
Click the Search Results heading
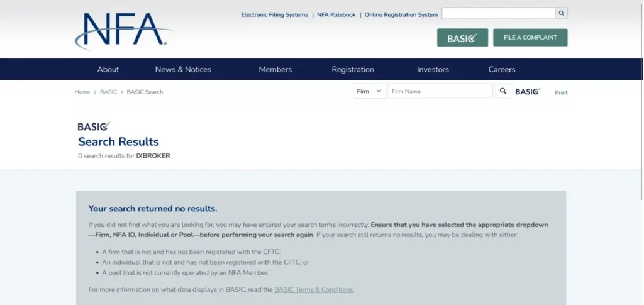[118, 141]
